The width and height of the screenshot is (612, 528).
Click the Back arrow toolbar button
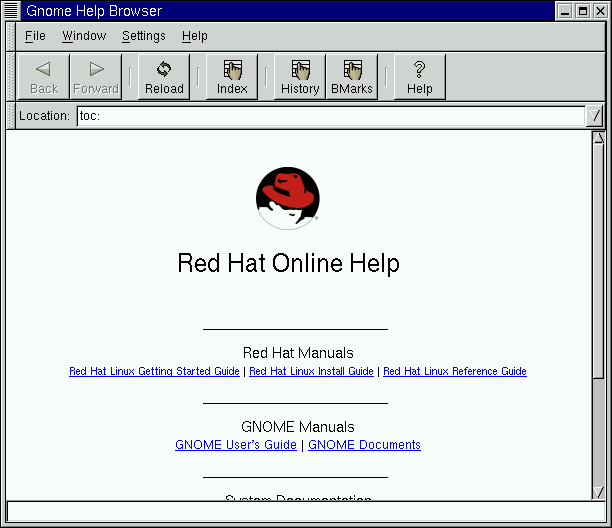click(x=44, y=77)
